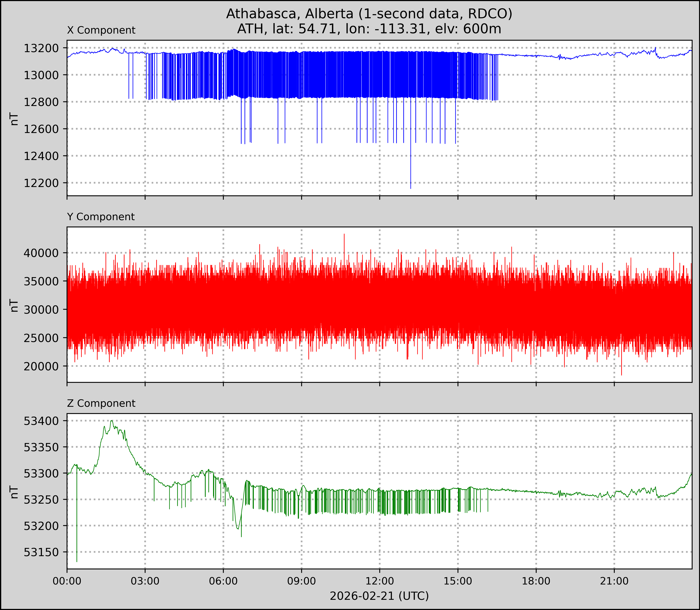Click the 'Y Component' panel label
The image size is (700, 610).
point(101,217)
